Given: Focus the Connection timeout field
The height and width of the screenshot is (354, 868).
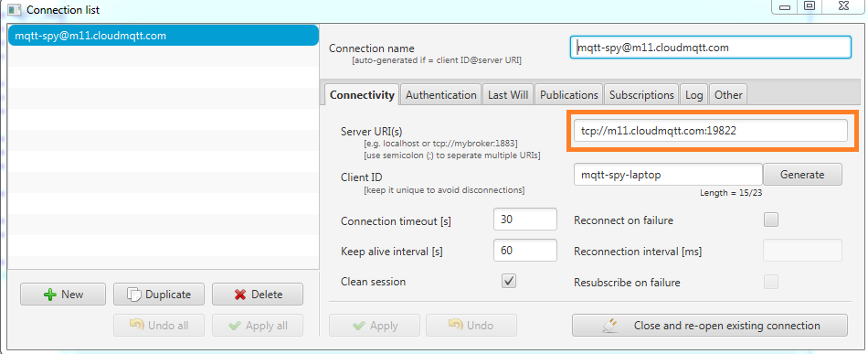Looking at the screenshot, I should pyautogui.click(x=524, y=220).
